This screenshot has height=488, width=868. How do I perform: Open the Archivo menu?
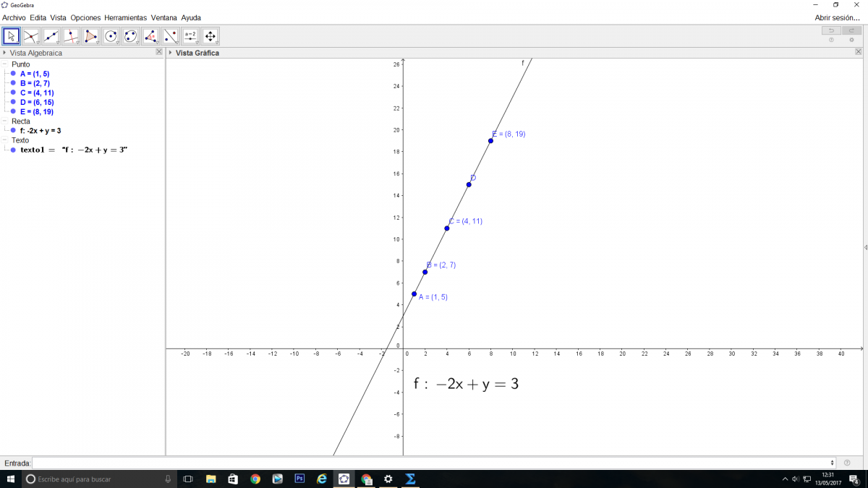click(14, 17)
